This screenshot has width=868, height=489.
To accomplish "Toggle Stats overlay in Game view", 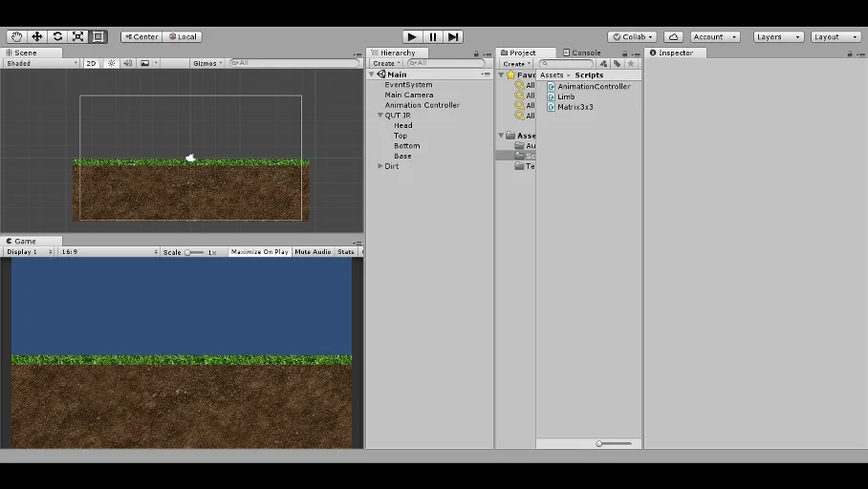I will (346, 252).
